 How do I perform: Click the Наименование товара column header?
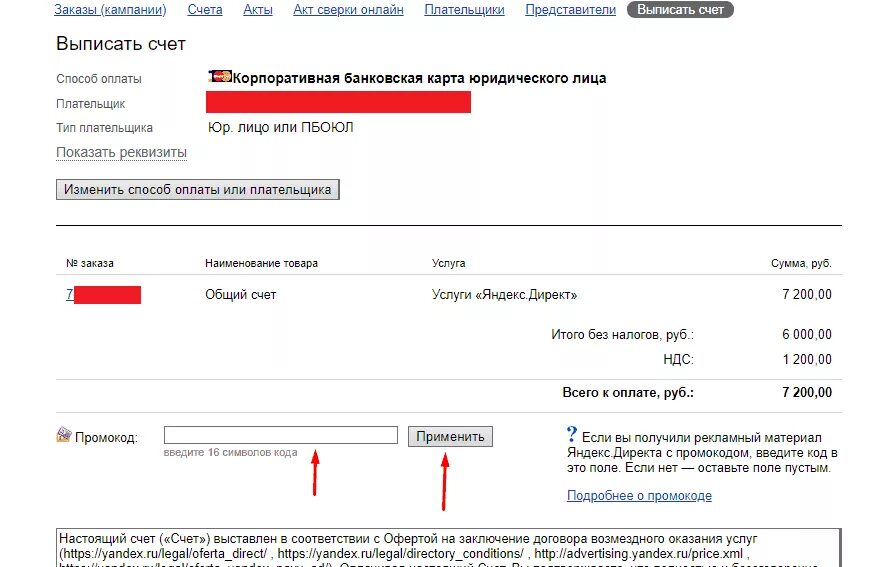coord(262,263)
